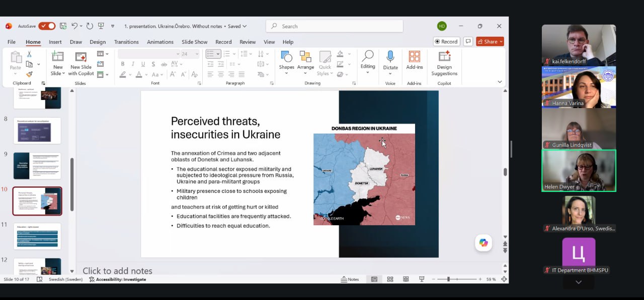The image size is (644, 300).
Task: Toggle Text Shadow formatting
Action: tap(153, 64)
